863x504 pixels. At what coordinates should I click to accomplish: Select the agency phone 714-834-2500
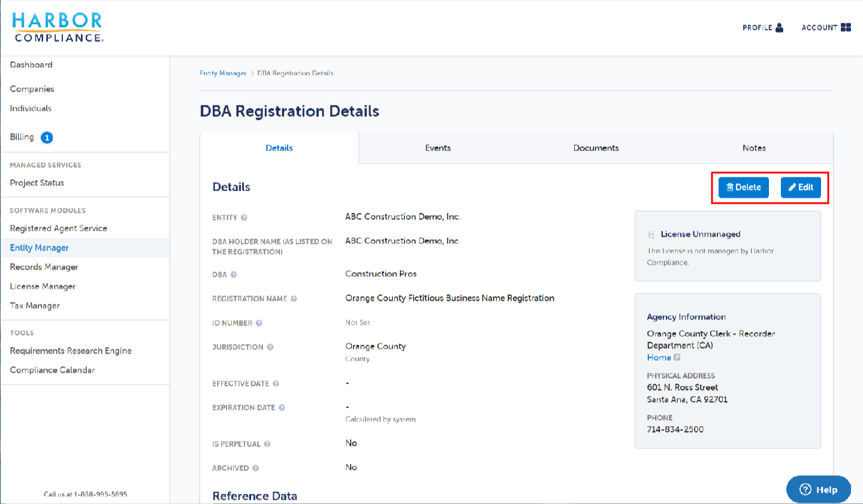pos(675,429)
